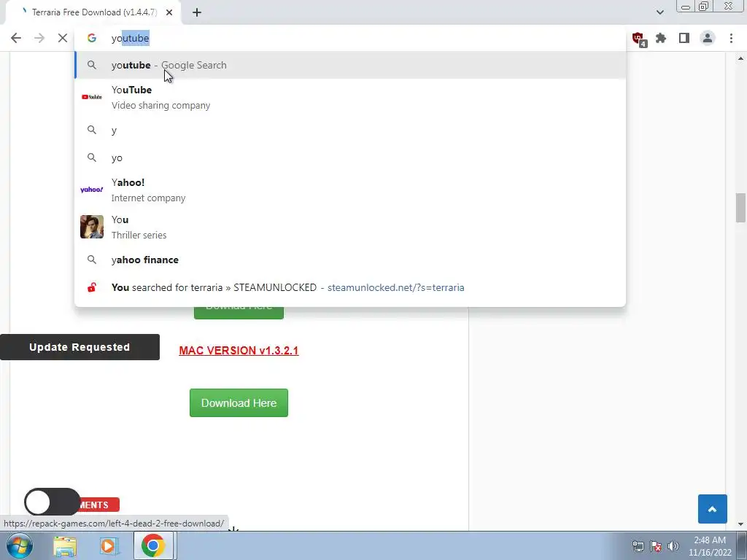Click the Chrome taskbar icon
The width and height of the screenshot is (747, 560).
(x=153, y=545)
